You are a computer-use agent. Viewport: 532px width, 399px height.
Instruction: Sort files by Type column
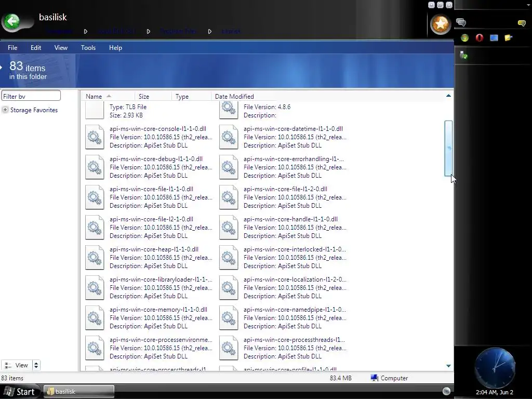point(191,96)
